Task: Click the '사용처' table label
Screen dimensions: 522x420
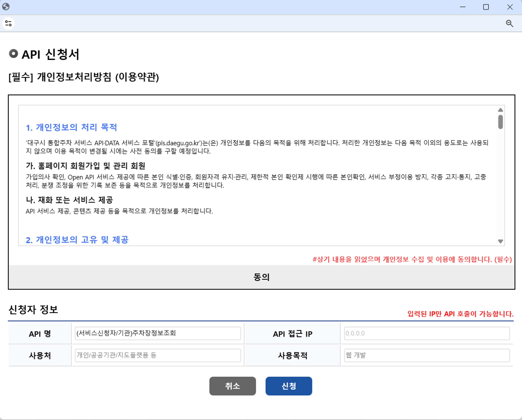Action: 40,355
